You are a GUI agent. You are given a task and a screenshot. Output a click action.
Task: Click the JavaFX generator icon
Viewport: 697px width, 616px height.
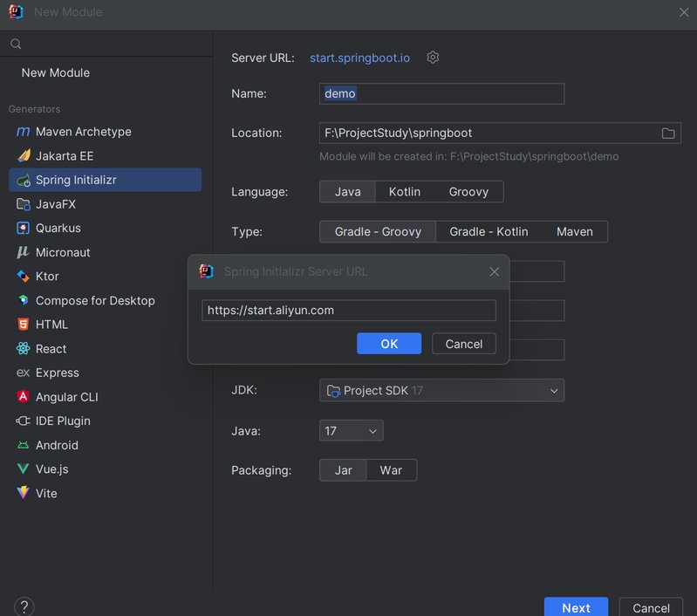[23, 204]
